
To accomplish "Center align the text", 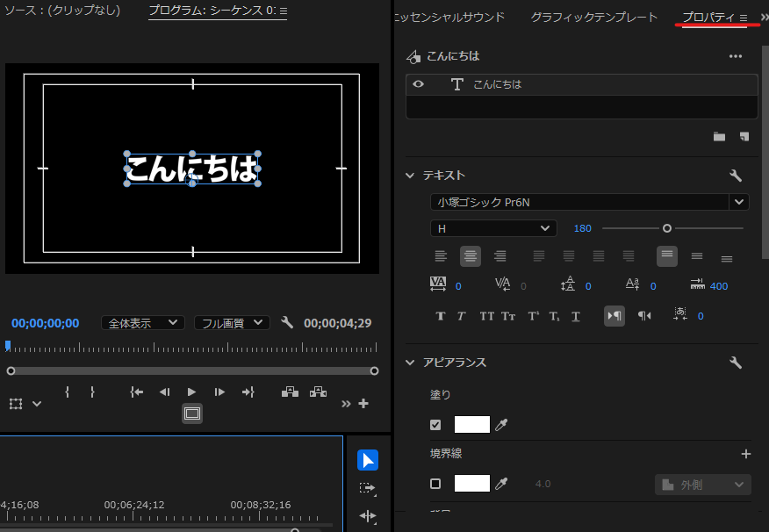I will (471, 256).
